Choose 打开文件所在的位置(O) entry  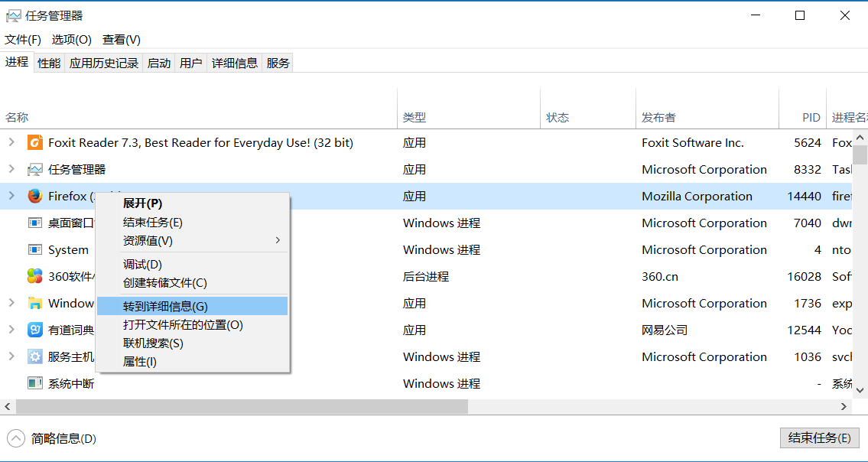point(192,324)
